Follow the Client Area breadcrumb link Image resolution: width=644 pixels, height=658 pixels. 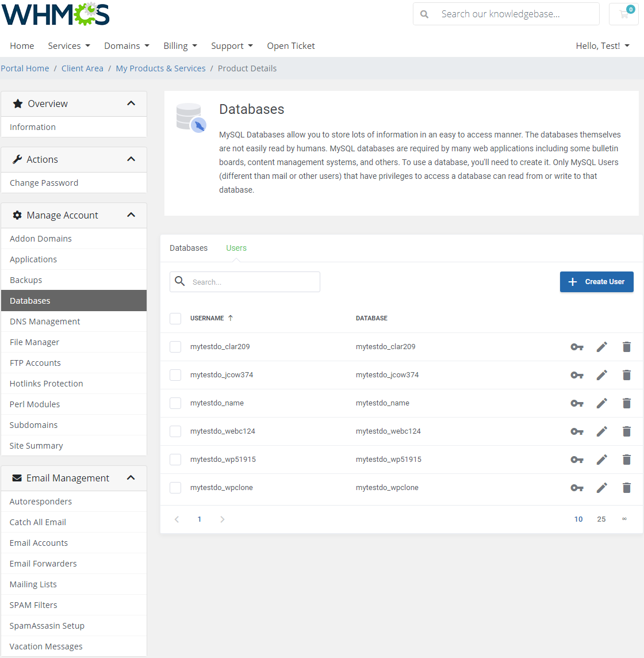[82, 68]
